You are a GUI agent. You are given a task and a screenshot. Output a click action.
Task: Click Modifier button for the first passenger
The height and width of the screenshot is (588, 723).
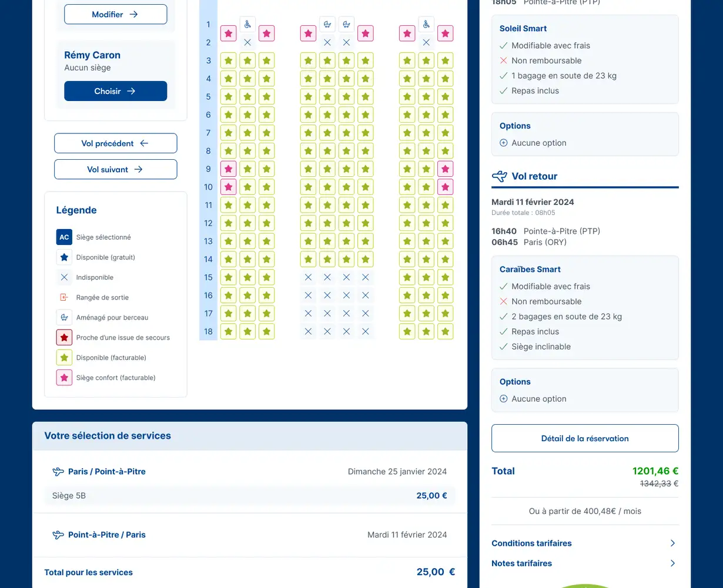click(115, 14)
